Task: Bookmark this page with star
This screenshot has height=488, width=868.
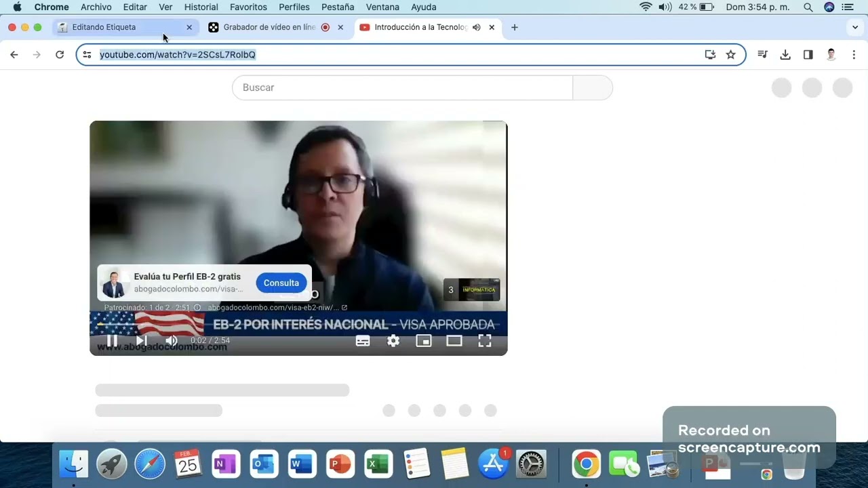Action: 730,55
